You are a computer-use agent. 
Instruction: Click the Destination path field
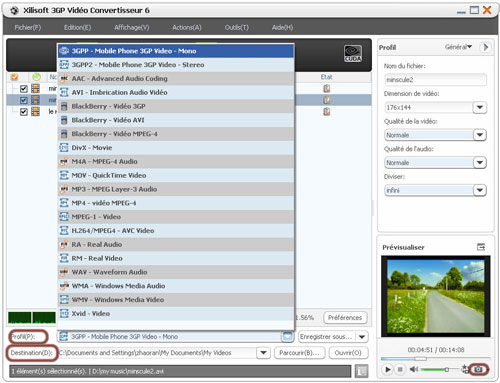coord(157,353)
